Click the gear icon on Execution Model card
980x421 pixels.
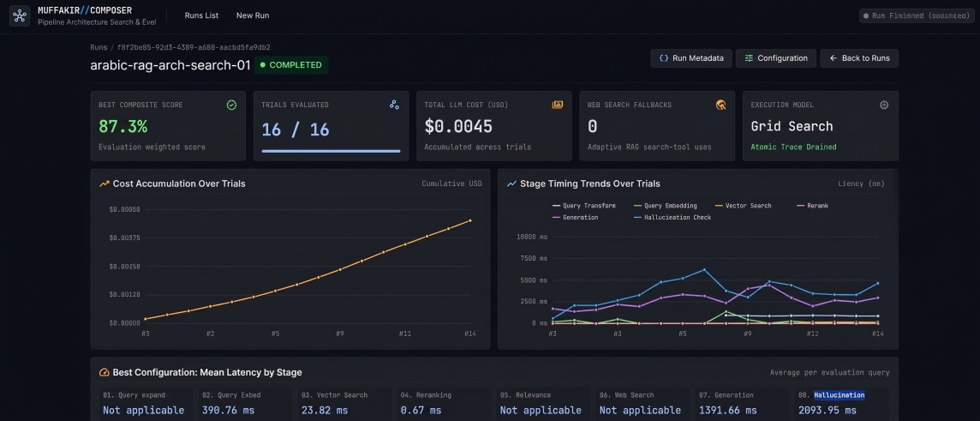pyautogui.click(x=884, y=105)
